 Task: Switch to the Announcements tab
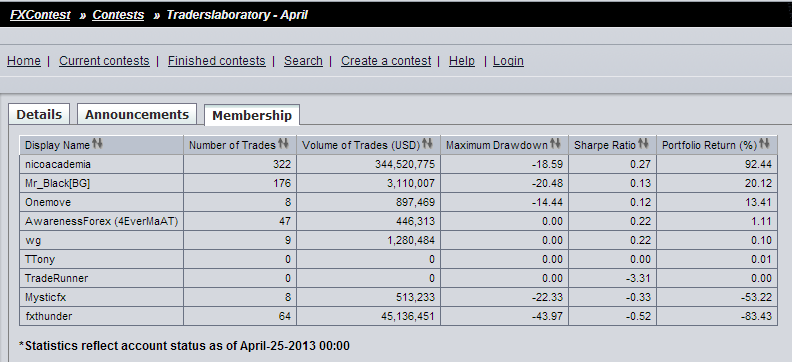[137, 115]
